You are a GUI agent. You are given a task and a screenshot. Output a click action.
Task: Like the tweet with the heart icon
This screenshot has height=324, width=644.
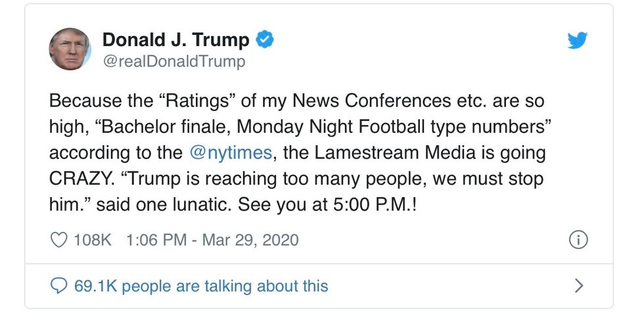[59, 240]
